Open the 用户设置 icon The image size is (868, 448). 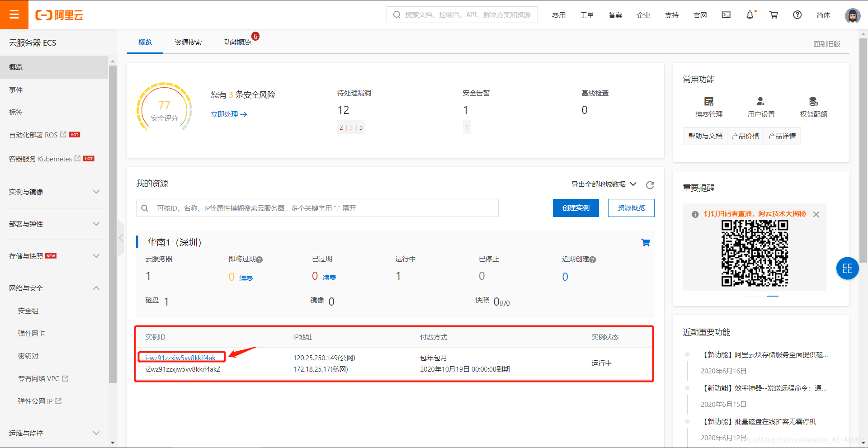tap(760, 101)
